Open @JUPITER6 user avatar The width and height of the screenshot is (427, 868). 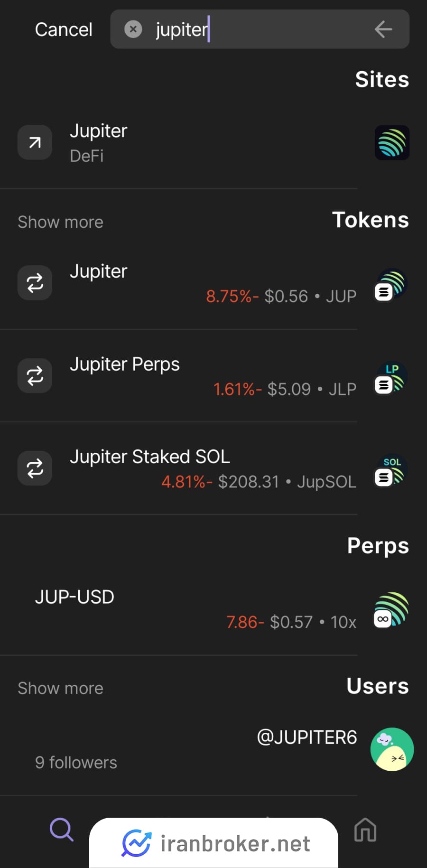[392, 749]
